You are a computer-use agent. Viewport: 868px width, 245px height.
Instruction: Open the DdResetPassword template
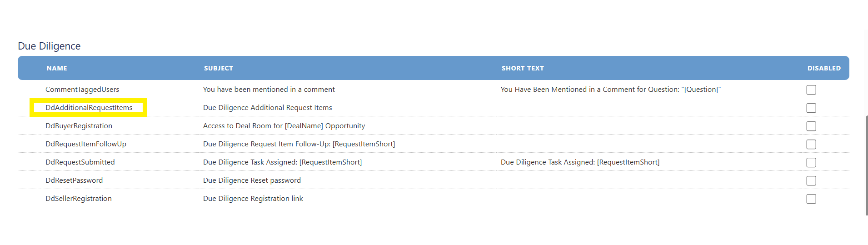point(74,180)
